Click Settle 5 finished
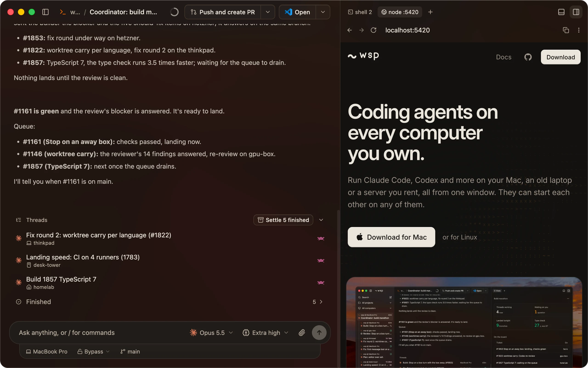Screen dimensions: 588x368 point(283,220)
